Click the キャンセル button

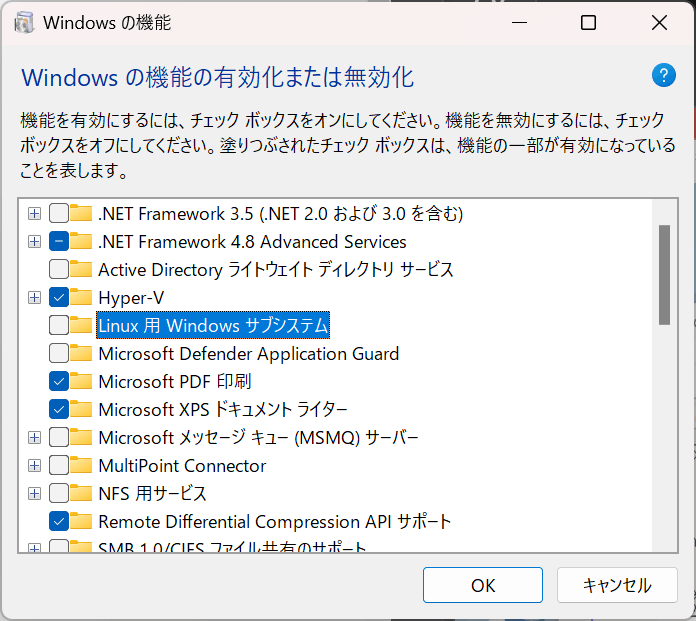pyautogui.click(x=617, y=585)
